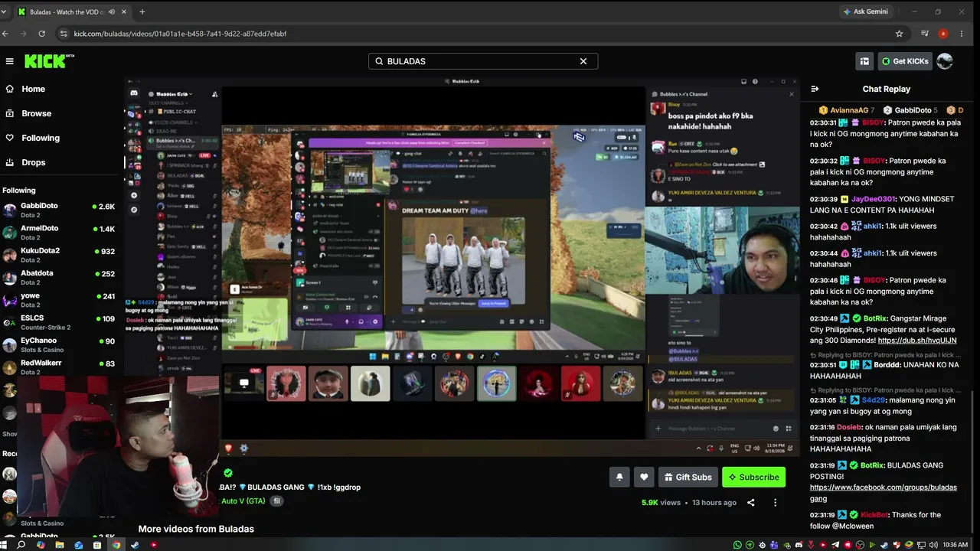
Task: Select the S4d29 username in chat
Action: 874,400
